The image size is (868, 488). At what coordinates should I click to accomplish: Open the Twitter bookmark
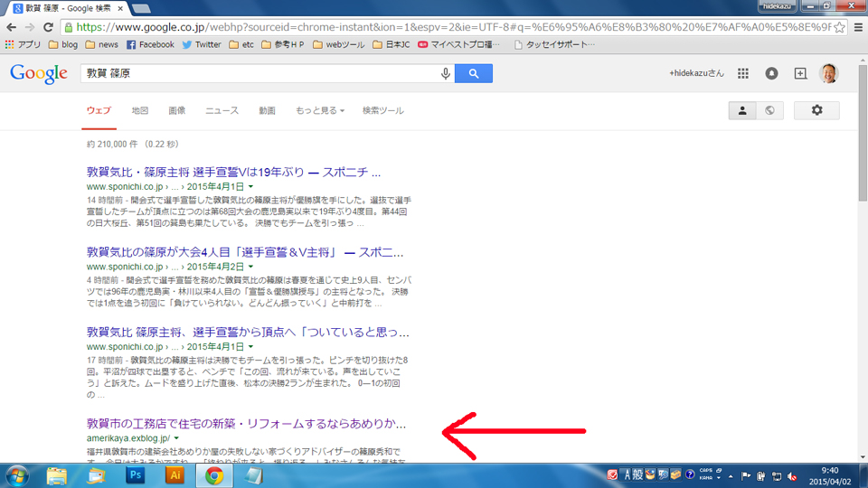coord(202,45)
